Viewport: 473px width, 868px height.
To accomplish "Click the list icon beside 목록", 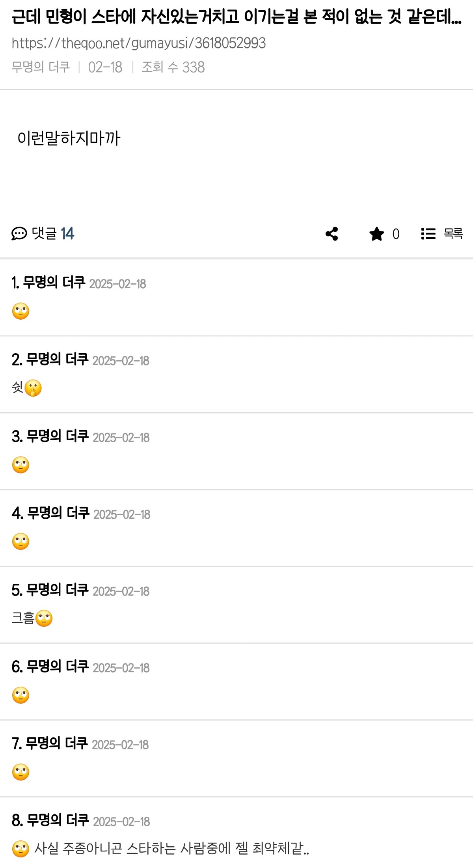I will [428, 234].
